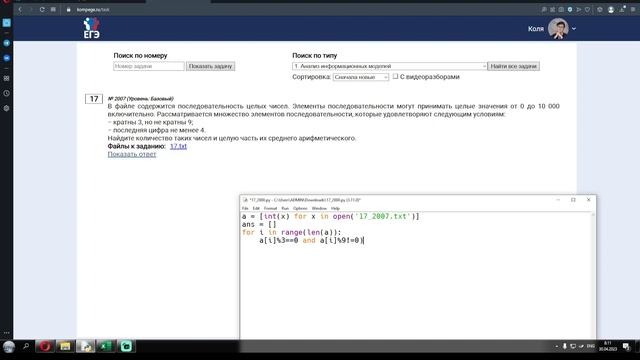Go back using browser back arrow
The image size is (640, 360).
pos(20,9)
